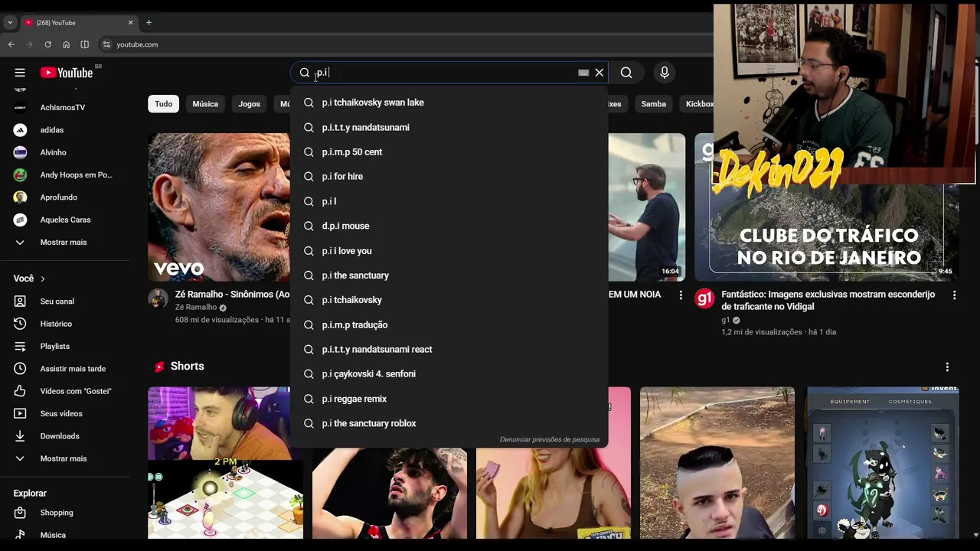Image resolution: width=980 pixels, height=551 pixels.
Task: Open the Zé Ramalho channel avatar
Action: coord(158,298)
